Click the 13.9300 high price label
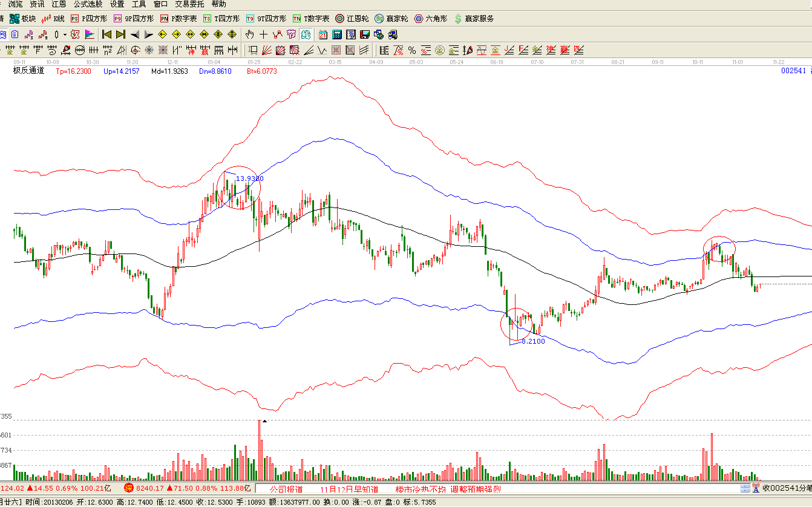This screenshot has height=507, width=812. [249, 178]
